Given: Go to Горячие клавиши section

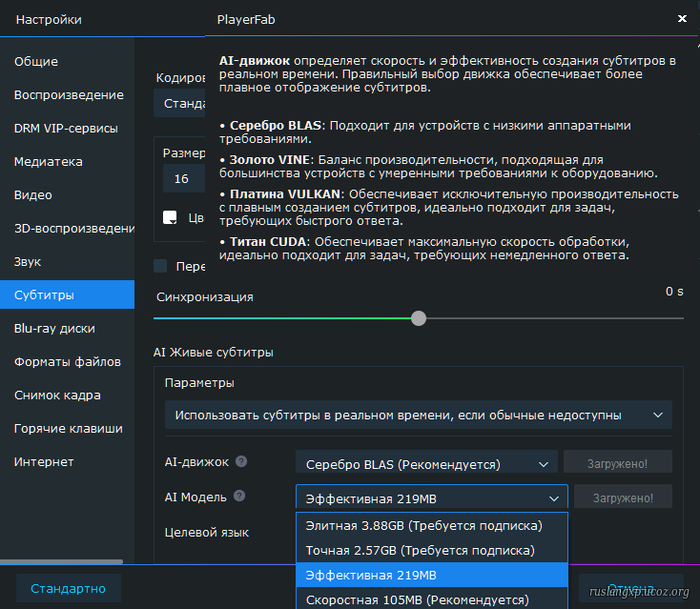Looking at the screenshot, I should (68, 429).
